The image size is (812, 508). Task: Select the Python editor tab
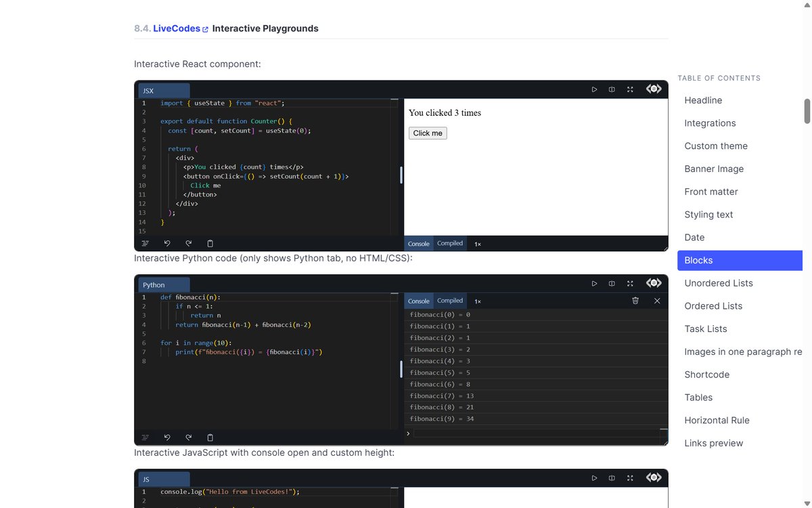[x=164, y=285]
